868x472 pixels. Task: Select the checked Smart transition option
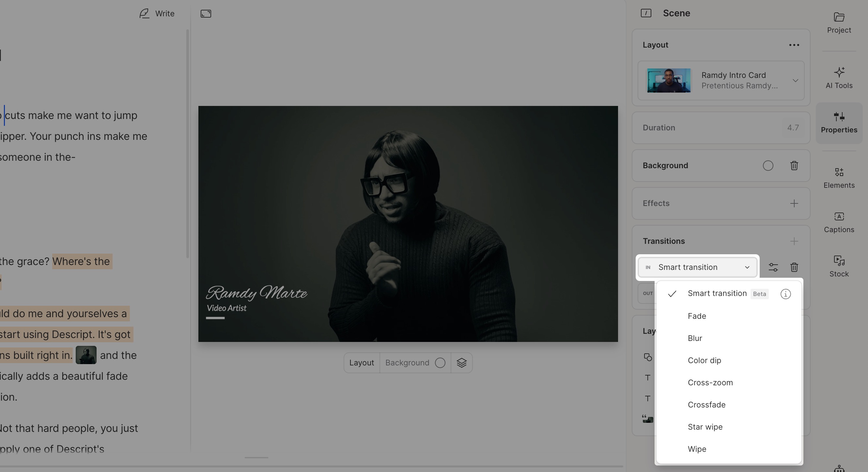pyautogui.click(x=717, y=294)
